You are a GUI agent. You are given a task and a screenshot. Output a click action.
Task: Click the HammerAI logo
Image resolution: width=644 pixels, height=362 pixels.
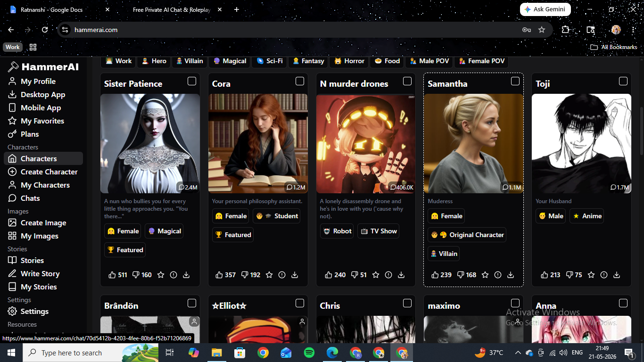point(43,67)
